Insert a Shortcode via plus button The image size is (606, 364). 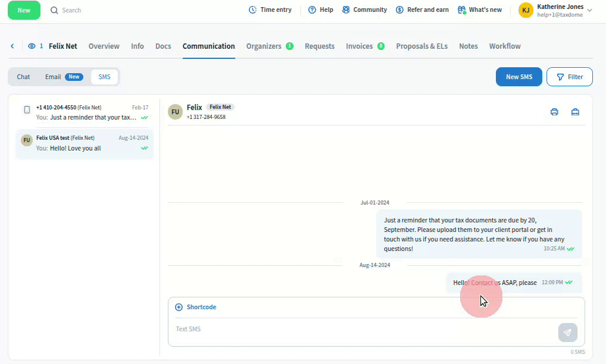tap(179, 307)
